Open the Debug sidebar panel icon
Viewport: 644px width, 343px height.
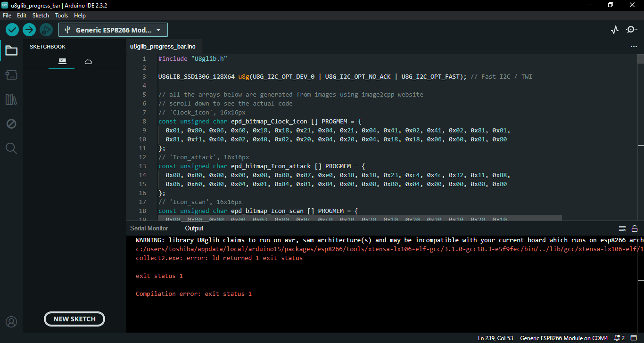click(11, 124)
